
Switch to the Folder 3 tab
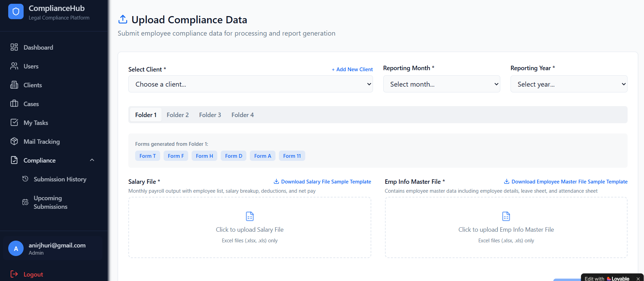coord(210,115)
